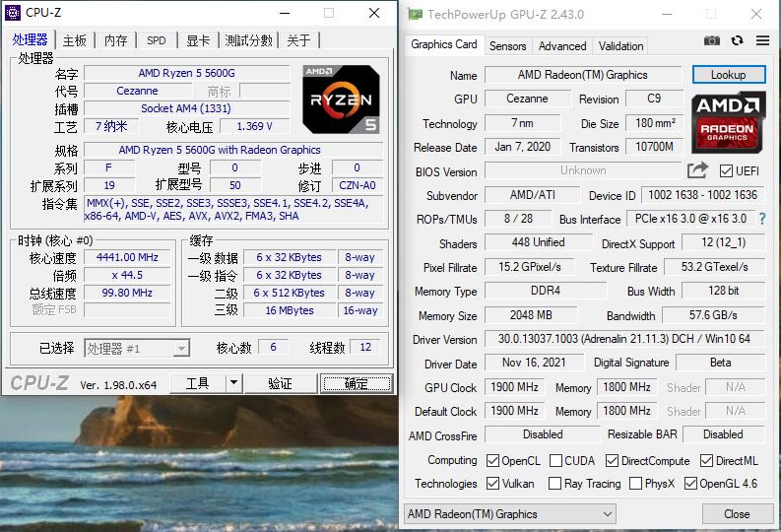Expand the 工具 dropdown arrow in CPU-Z
This screenshot has height=532, width=781.
click(233, 383)
